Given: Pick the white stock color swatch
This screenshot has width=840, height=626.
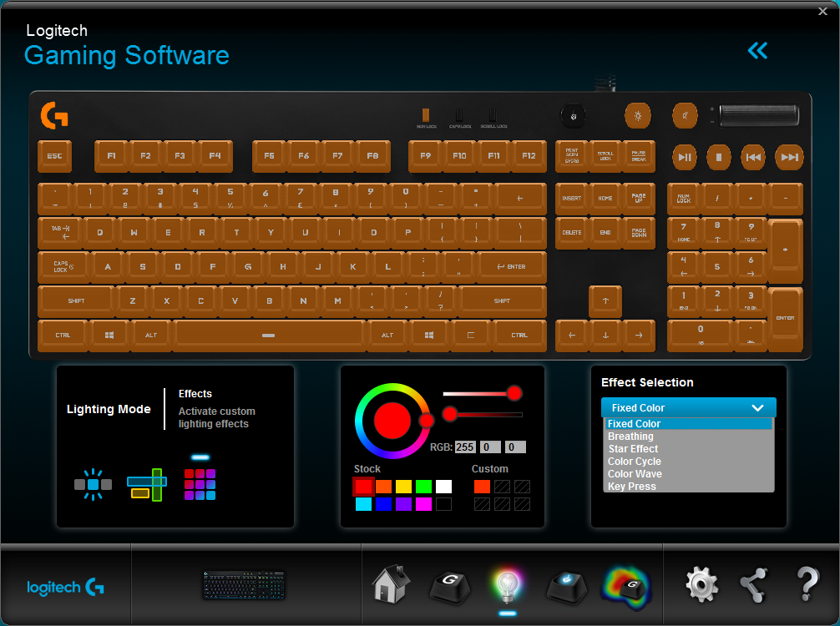Looking at the screenshot, I should click(x=443, y=487).
